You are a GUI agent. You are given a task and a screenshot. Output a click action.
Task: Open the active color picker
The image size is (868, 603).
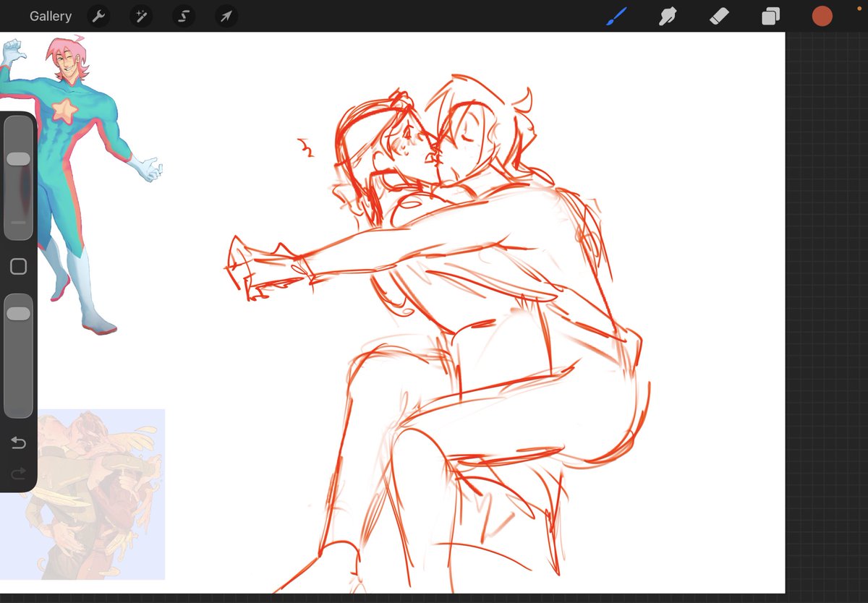pyautogui.click(x=822, y=16)
